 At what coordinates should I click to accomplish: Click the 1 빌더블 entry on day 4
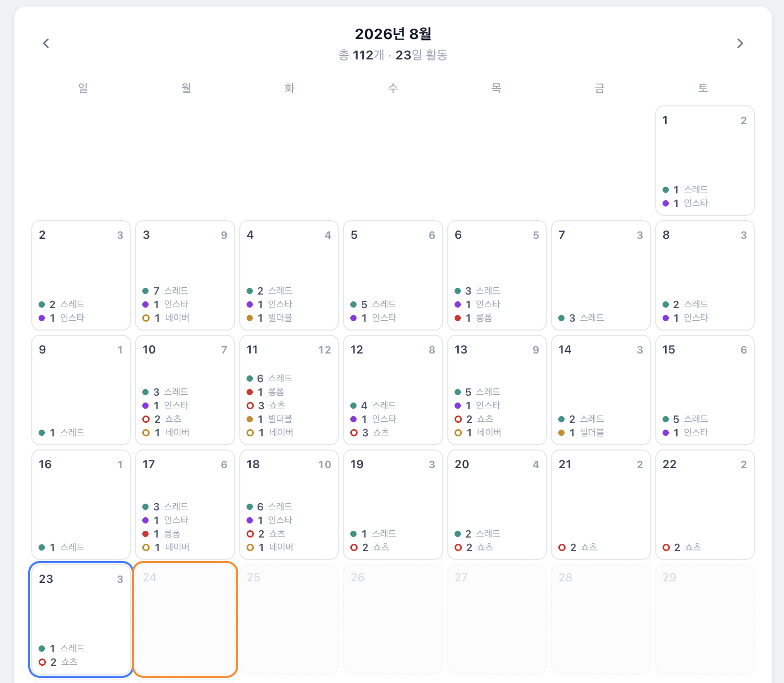[269, 318]
